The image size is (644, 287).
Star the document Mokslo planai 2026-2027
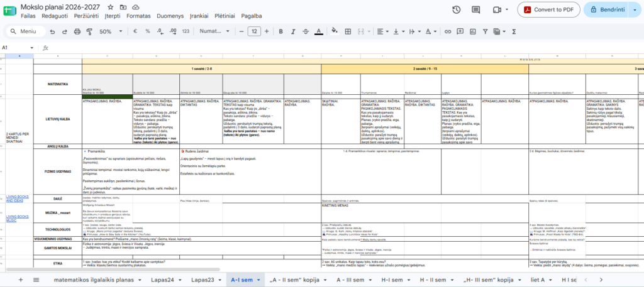(111, 8)
